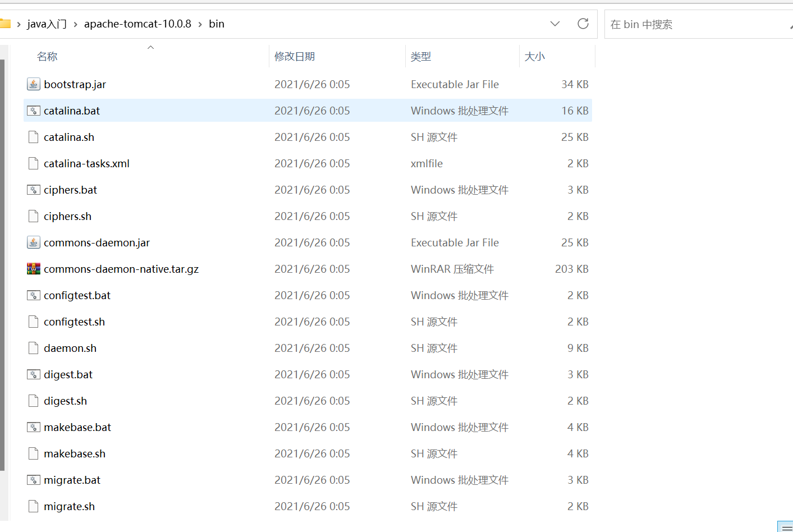Click the 16 KB size of catalina.bat
The width and height of the screenshot is (793, 532).
pos(575,111)
